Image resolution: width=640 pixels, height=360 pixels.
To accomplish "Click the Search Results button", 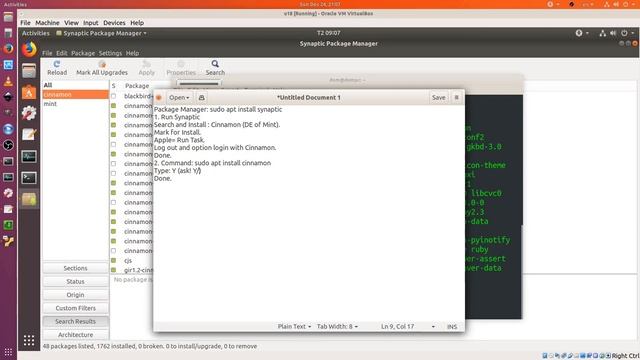I will pyautogui.click(x=76, y=322).
